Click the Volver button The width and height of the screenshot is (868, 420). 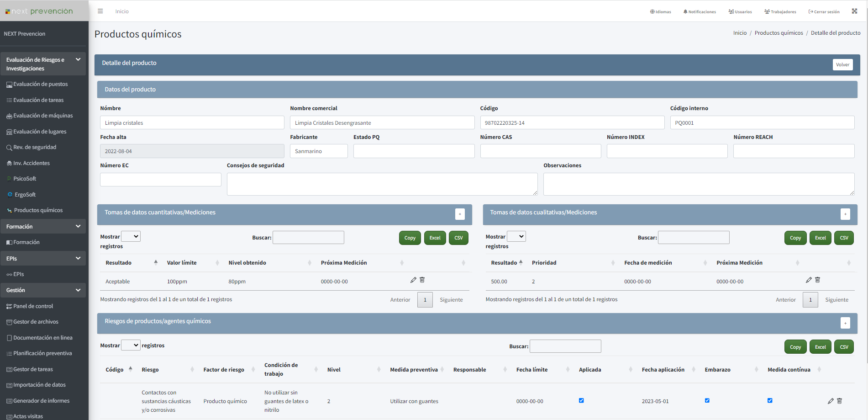coord(842,64)
